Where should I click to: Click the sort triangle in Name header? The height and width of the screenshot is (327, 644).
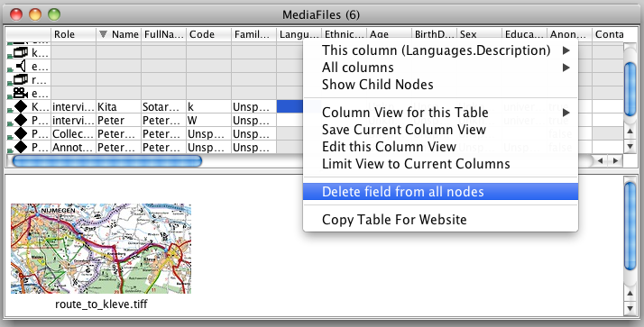click(103, 34)
